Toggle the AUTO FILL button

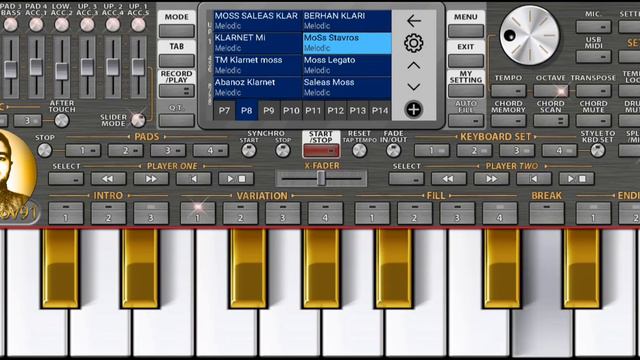466,120
